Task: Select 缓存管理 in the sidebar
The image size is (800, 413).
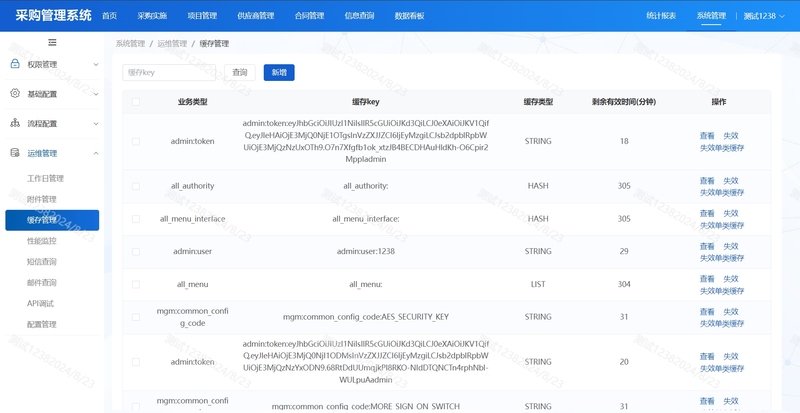Action: [x=52, y=220]
